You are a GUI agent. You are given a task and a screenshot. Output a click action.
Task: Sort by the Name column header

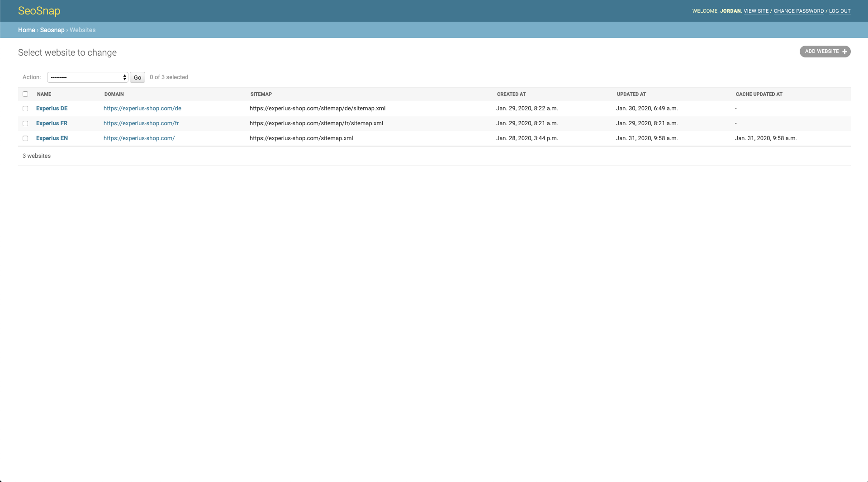(x=44, y=94)
